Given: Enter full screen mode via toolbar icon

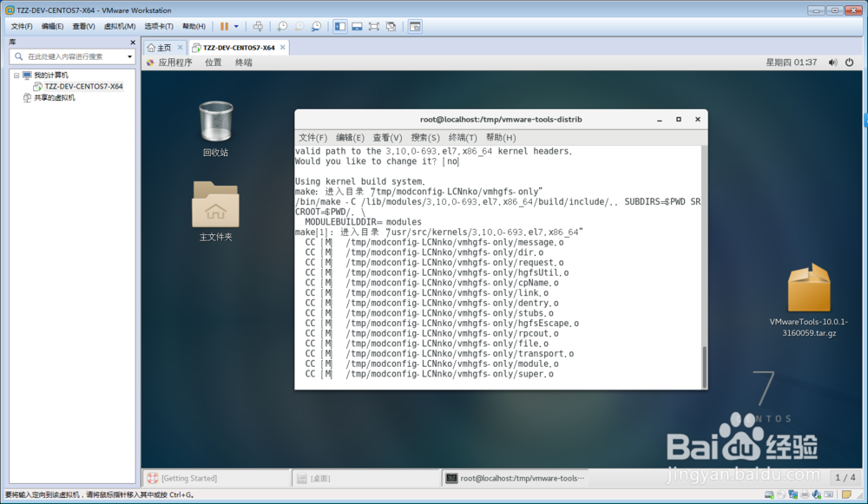Looking at the screenshot, I should [x=374, y=26].
